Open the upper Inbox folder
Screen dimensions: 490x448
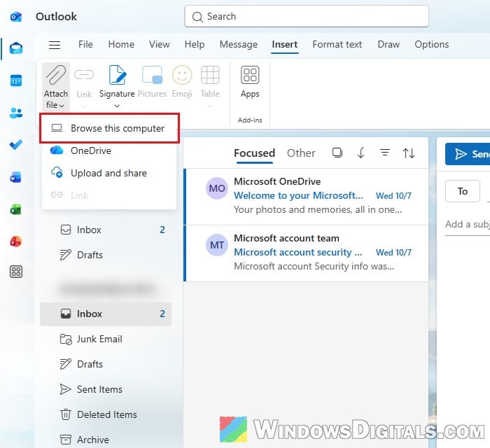pyautogui.click(x=106, y=230)
